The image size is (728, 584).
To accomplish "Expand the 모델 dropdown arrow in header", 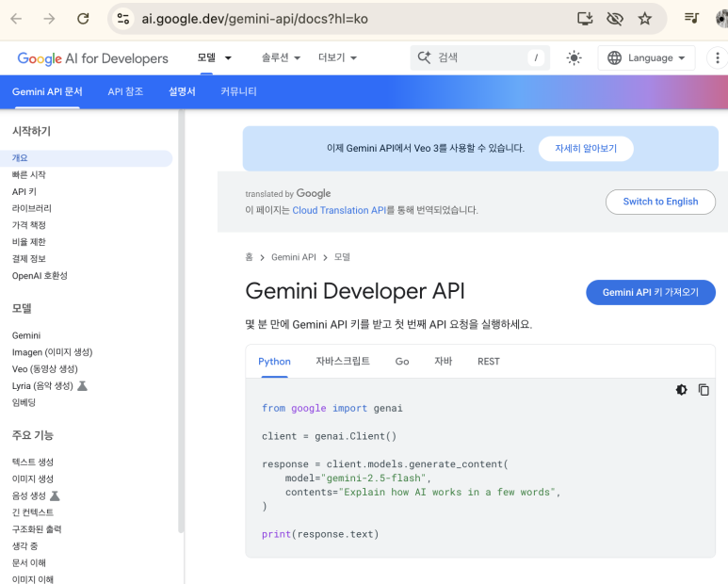I will [x=228, y=58].
